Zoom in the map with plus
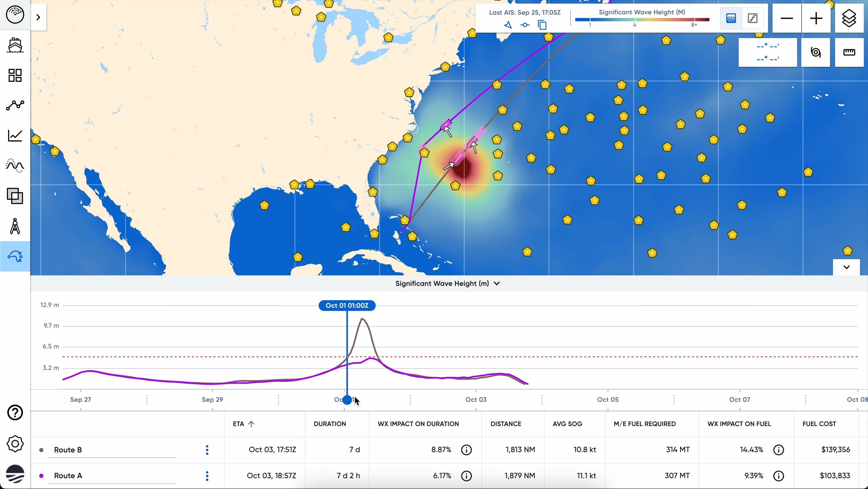 point(816,18)
